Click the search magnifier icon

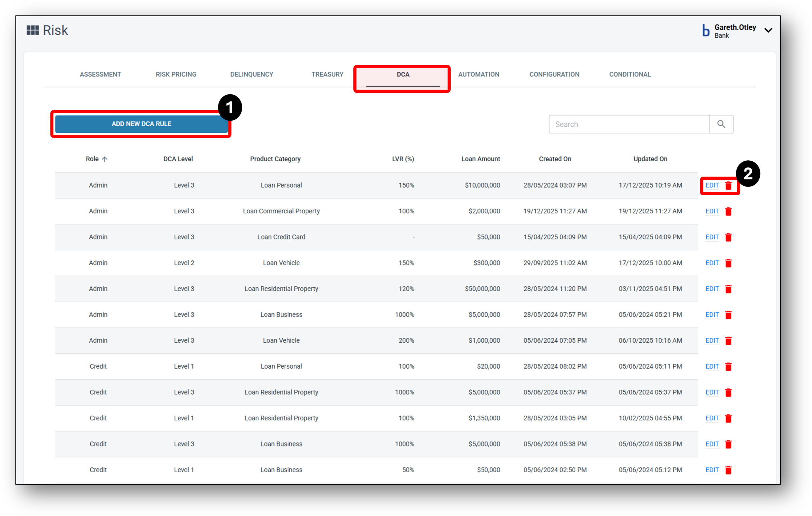point(721,124)
